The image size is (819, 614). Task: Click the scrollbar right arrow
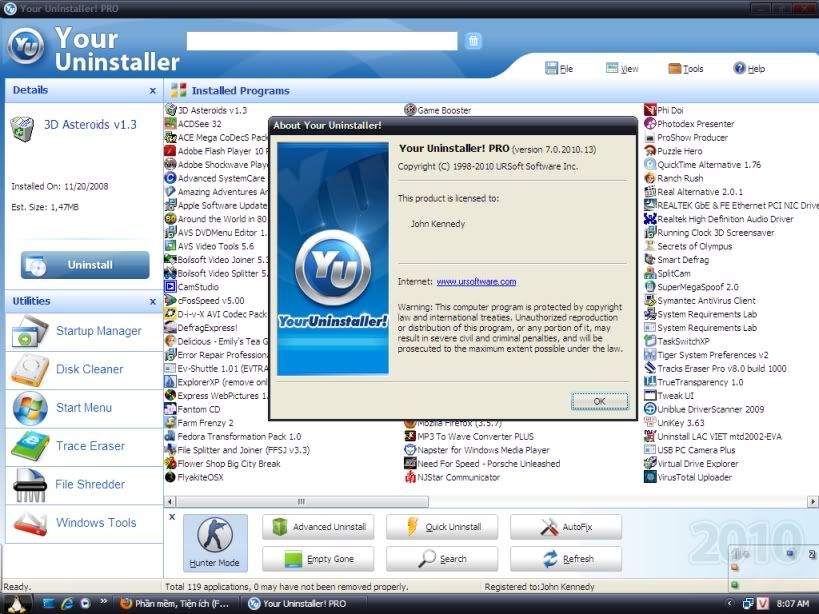pos(812,502)
